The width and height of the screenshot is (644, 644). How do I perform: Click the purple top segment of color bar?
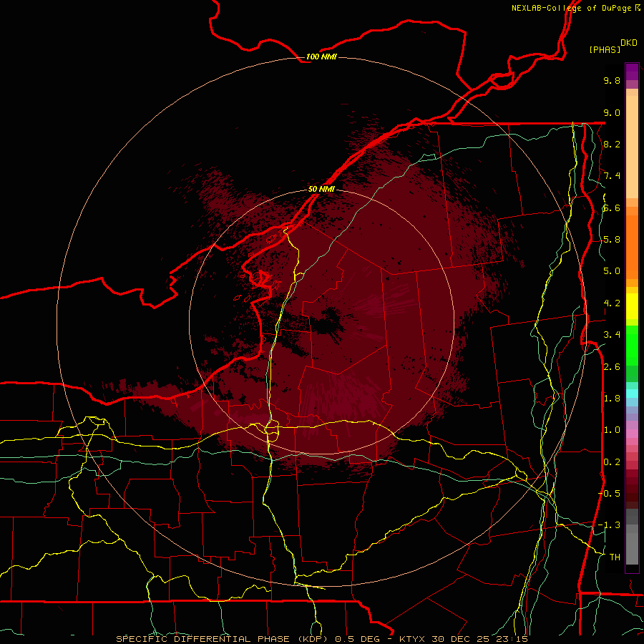click(x=632, y=72)
